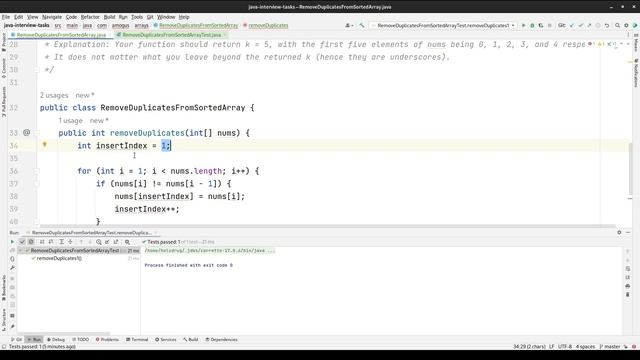
Task: Fold the for loop at line 36
Action: 37,171
